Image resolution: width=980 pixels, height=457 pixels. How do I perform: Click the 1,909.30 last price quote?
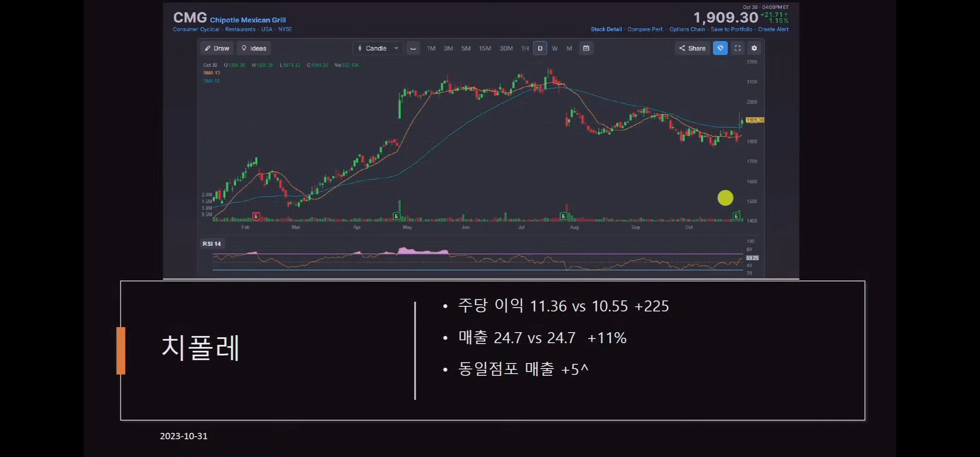coord(725,17)
